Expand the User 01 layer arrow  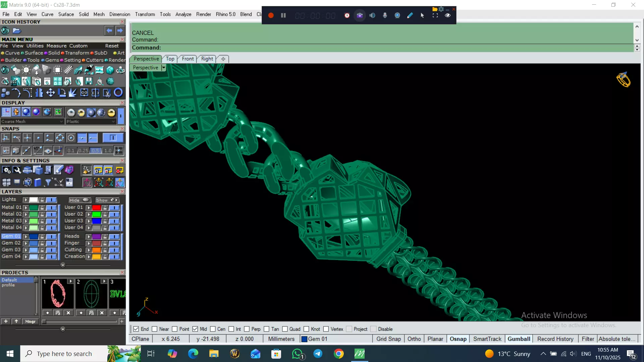[x=89, y=208]
